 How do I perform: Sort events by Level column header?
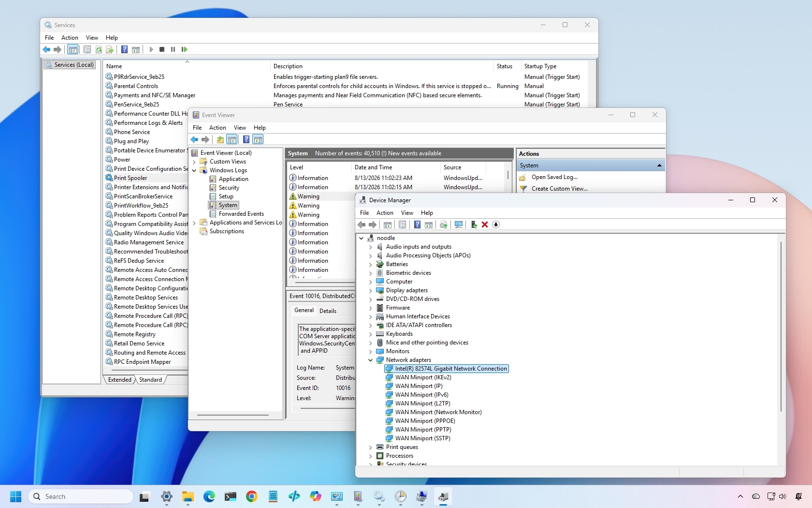click(x=319, y=167)
